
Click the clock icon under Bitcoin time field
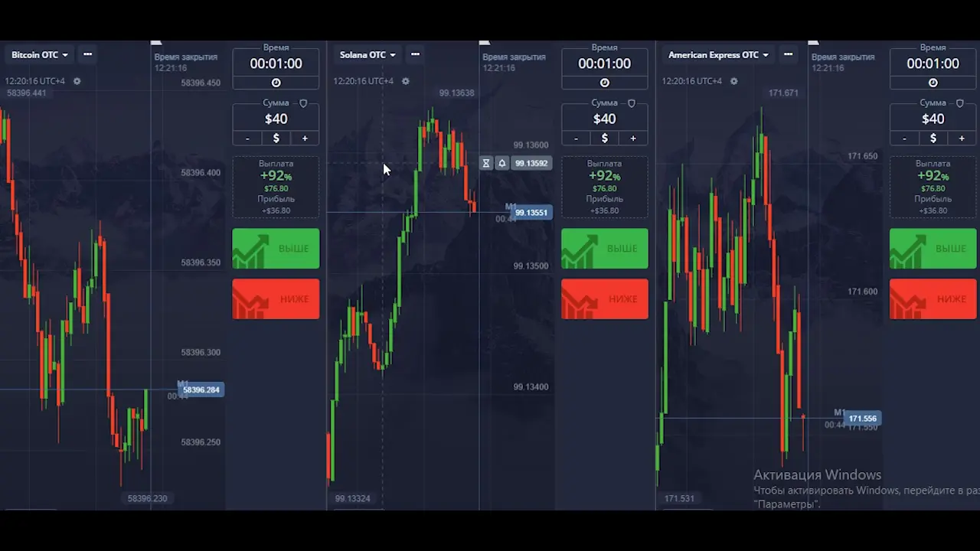tap(276, 83)
